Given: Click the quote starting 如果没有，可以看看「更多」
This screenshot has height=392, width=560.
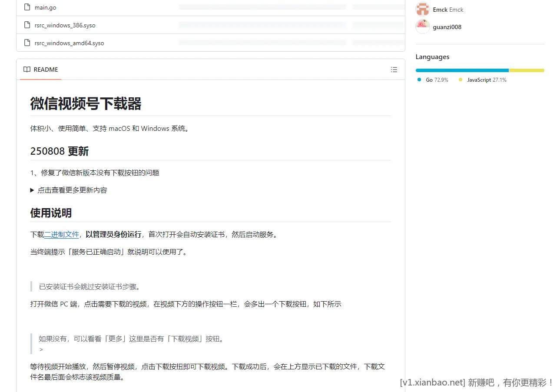Looking at the screenshot, I should (131, 339).
